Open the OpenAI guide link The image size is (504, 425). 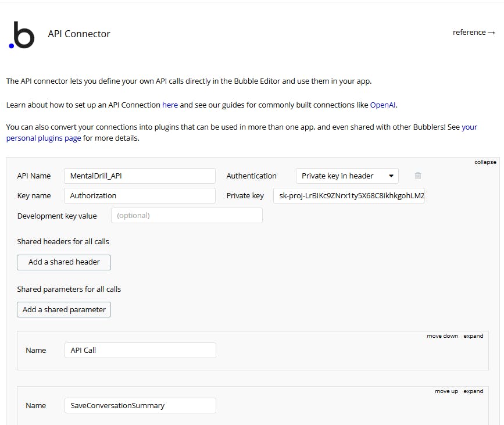click(x=383, y=105)
